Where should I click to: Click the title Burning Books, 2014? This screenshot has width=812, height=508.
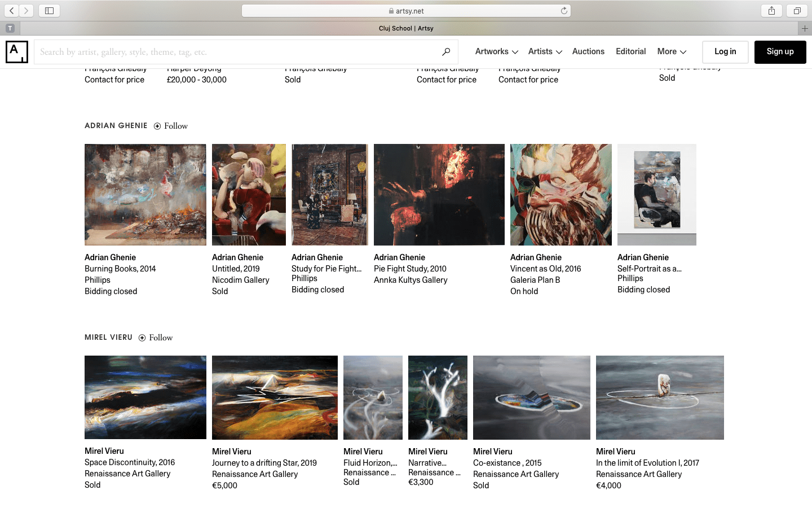click(120, 269)
